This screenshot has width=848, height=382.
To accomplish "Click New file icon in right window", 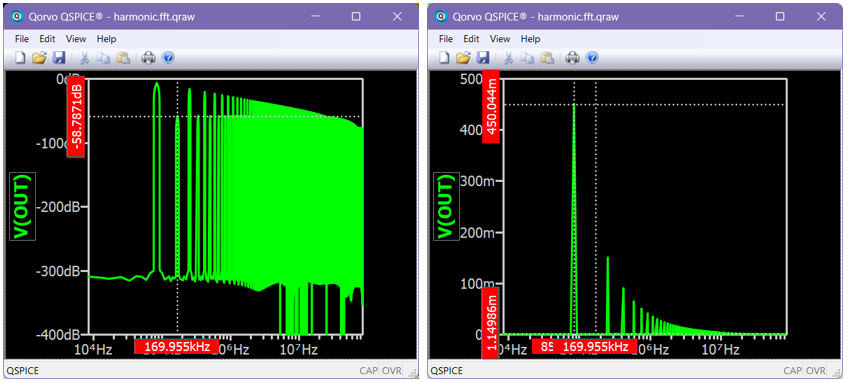I will pos(444,57).
